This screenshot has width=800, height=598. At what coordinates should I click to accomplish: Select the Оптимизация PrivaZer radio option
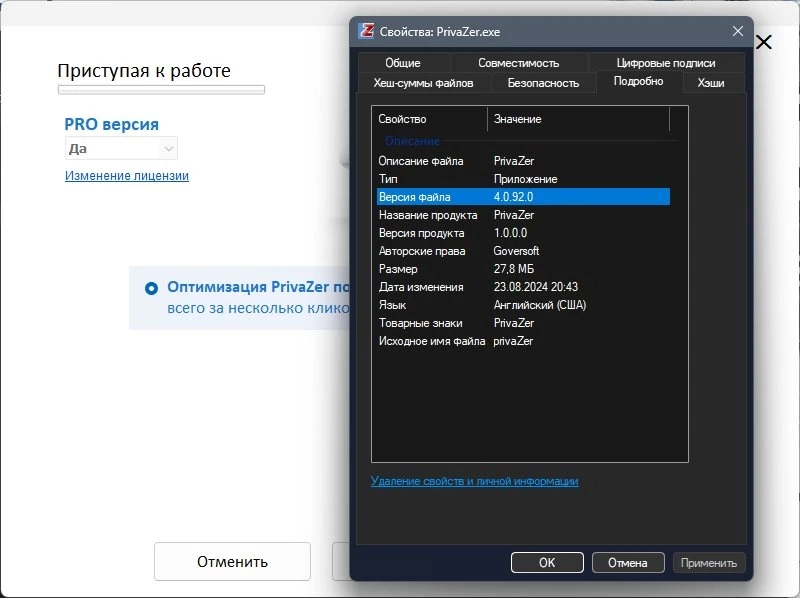click(151, 288)
